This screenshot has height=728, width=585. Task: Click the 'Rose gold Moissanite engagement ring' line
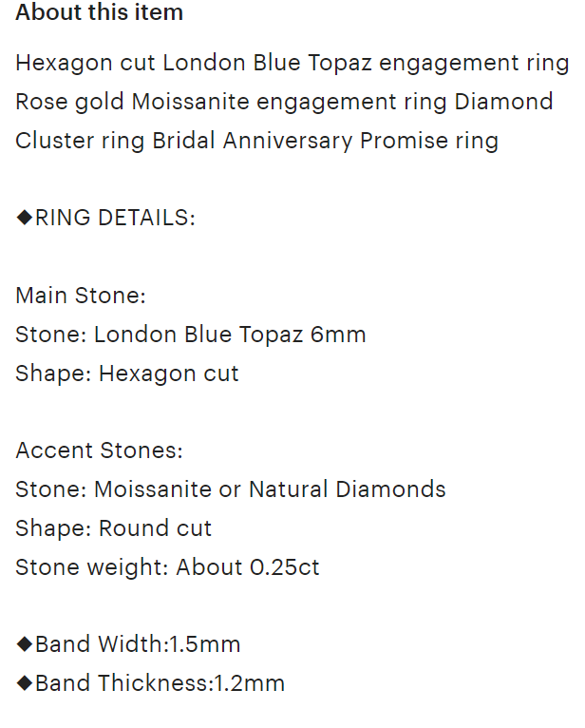(232, 102)
